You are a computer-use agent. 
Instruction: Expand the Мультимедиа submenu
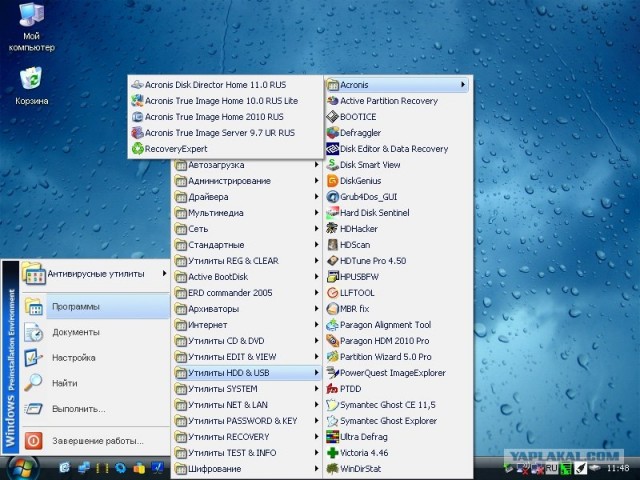coord(247,213)
